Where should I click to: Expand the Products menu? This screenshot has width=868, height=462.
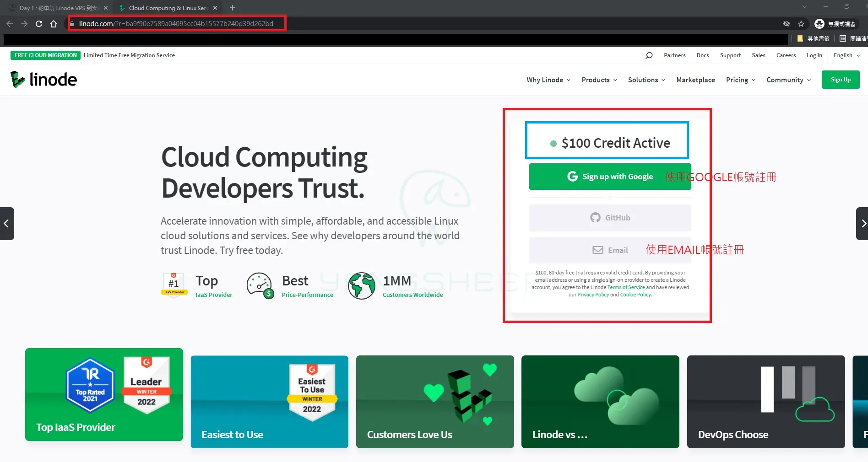pos(599,80)
